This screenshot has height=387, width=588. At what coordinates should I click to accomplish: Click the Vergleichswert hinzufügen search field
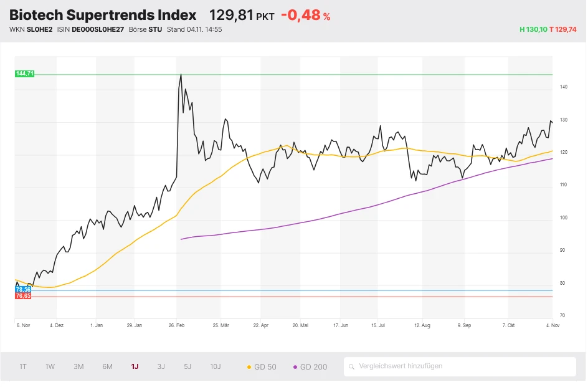click(x=461, y=367)
